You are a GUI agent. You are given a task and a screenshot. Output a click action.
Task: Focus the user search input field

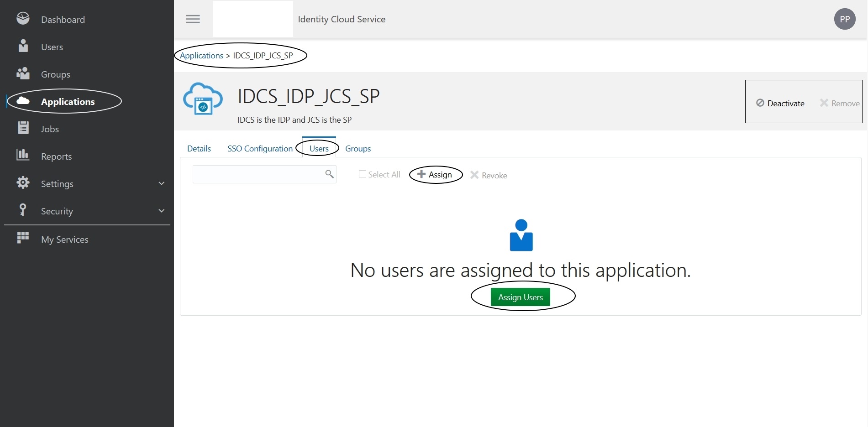pos(264,174)
